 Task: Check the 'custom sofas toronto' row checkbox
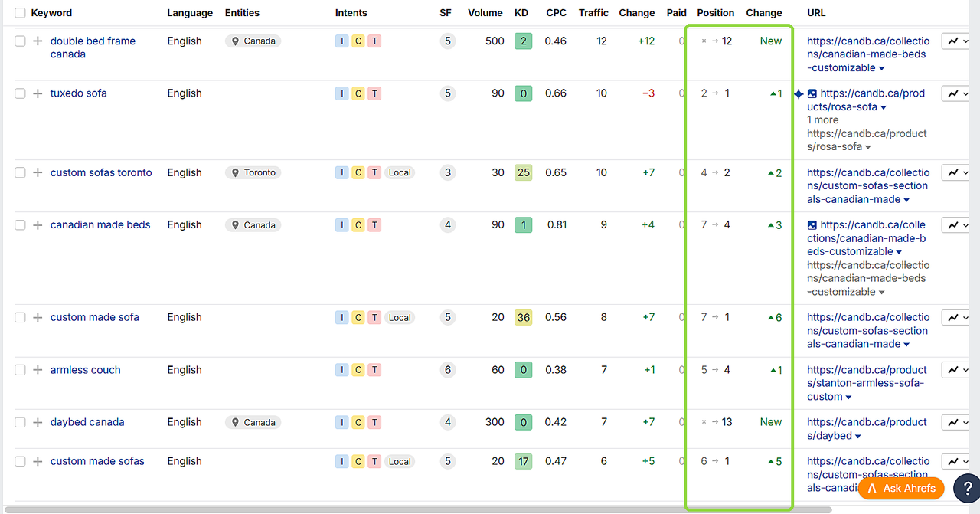(x=20, y=173)
